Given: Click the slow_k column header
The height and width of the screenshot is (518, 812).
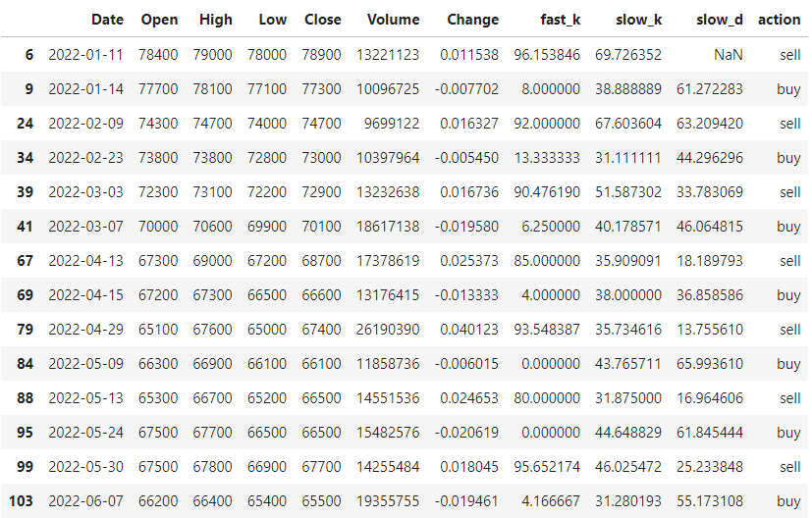Looking at the screenshot, I should (638, 20).
